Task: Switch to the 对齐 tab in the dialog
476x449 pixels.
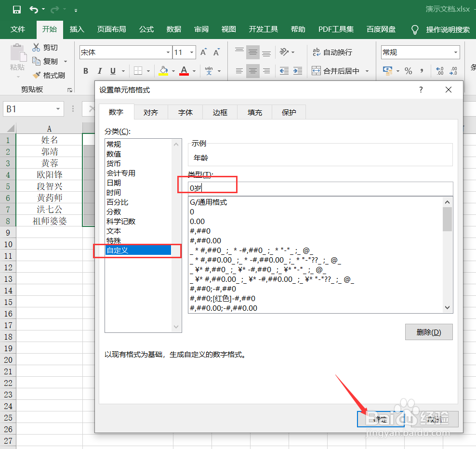Action: point(151,112)
